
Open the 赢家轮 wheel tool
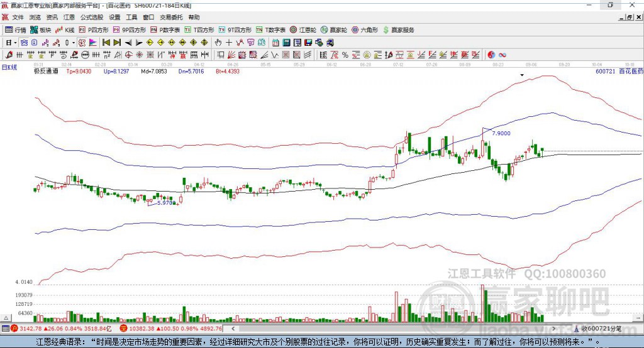point(334,30)
